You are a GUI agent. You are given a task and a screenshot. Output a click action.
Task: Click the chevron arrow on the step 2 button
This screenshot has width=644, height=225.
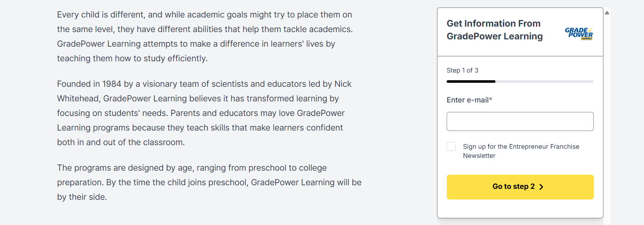541,187
